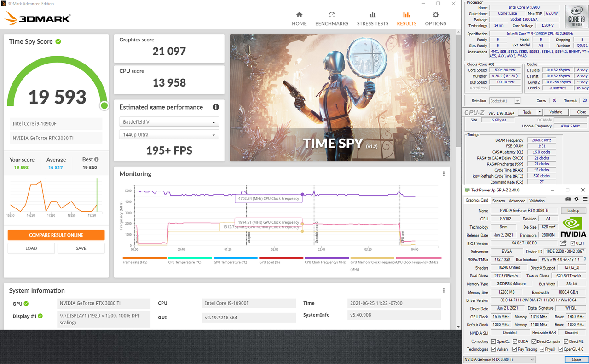Image resolution: width=589 pixels, height=364 pixels.
Task: Switch to the GPU-Z Sensors tab
Action: [x=498, y=201]
